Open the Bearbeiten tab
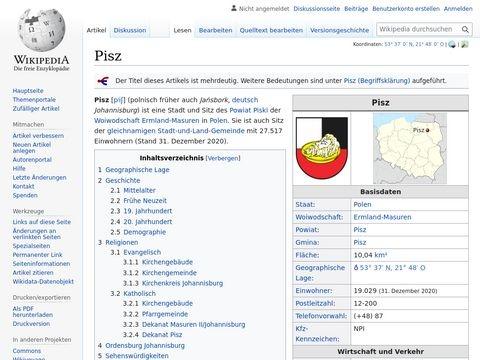The height and width of the screenshot is (360, 480). click(215, 30)
